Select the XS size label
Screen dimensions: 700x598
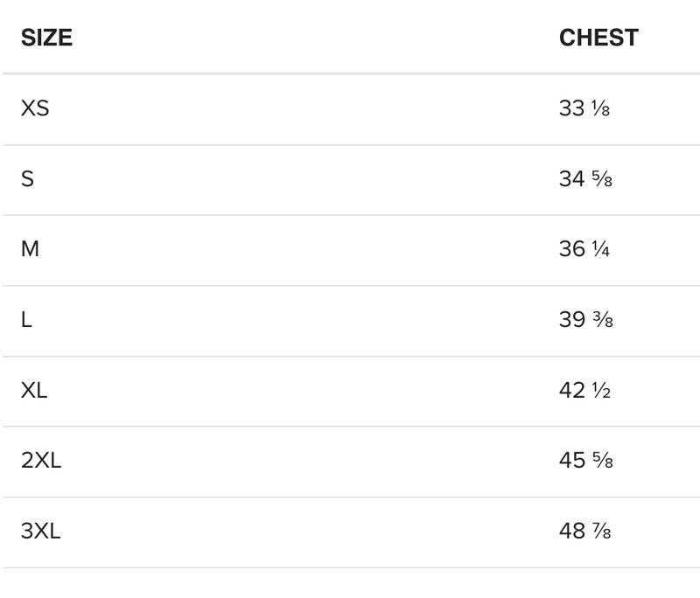point(35,108)
